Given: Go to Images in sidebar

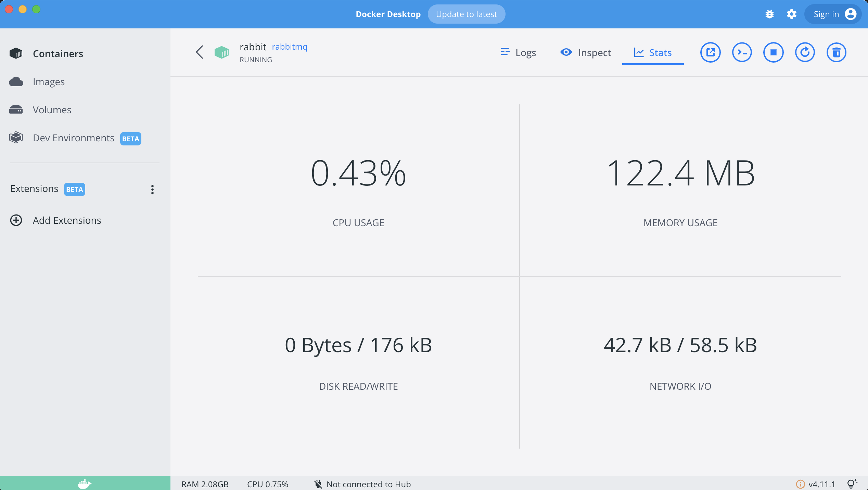Looking at the screenshot, I should point(49,82).
